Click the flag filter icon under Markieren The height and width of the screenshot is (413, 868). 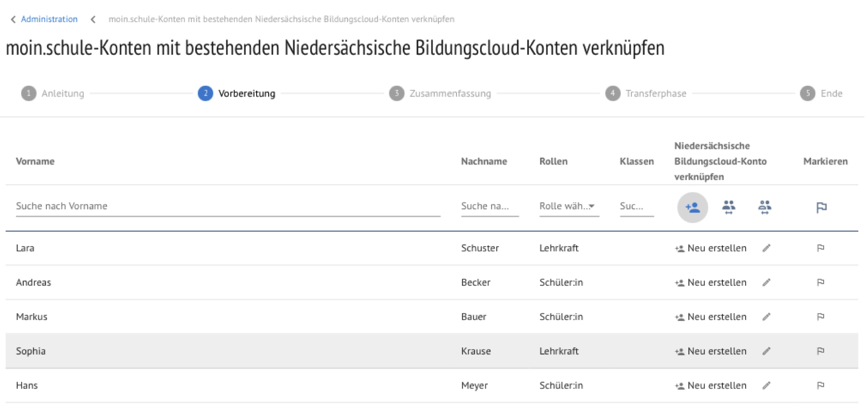pyautogui.click(x=821, y=207)
